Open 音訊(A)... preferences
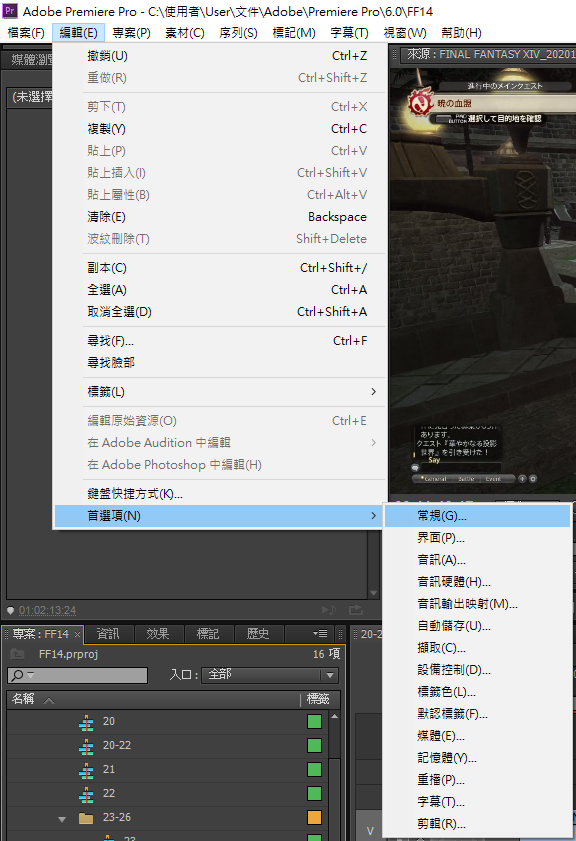Image resolution: width=576 pixels, height=841 pixels. point(477,560)
